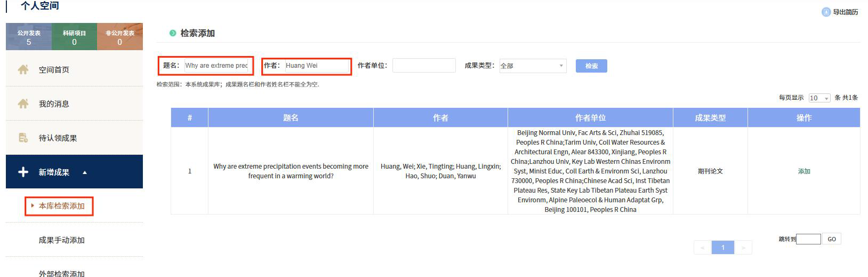Select the 非公开发表 count tab

[x=119, y=37]
